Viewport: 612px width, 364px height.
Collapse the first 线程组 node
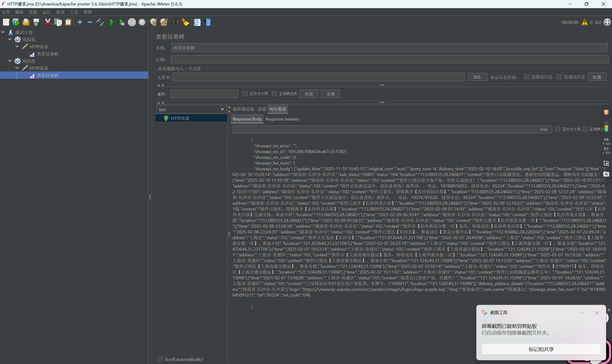(x=10, y=39)
